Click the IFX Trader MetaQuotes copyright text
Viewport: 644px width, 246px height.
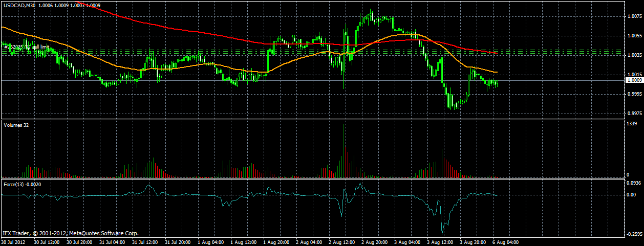pyautogui.click(x=71, y=233)
